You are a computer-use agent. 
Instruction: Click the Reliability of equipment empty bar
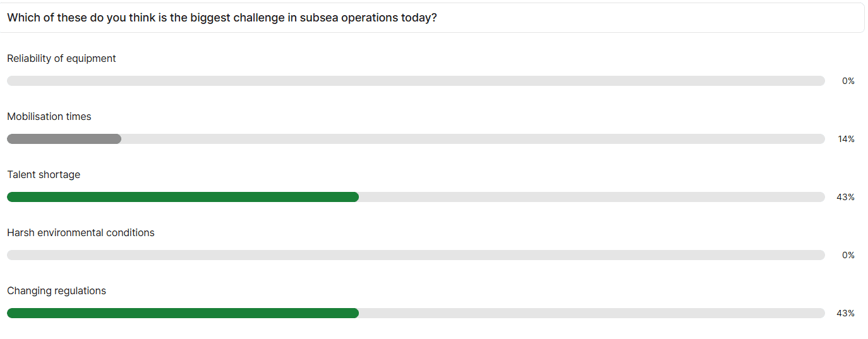416,81
